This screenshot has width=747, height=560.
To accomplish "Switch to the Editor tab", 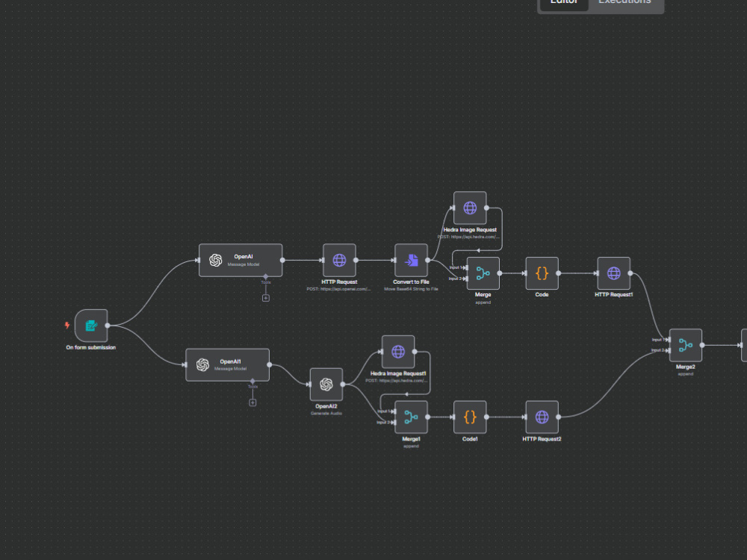I will coord(564,2).
